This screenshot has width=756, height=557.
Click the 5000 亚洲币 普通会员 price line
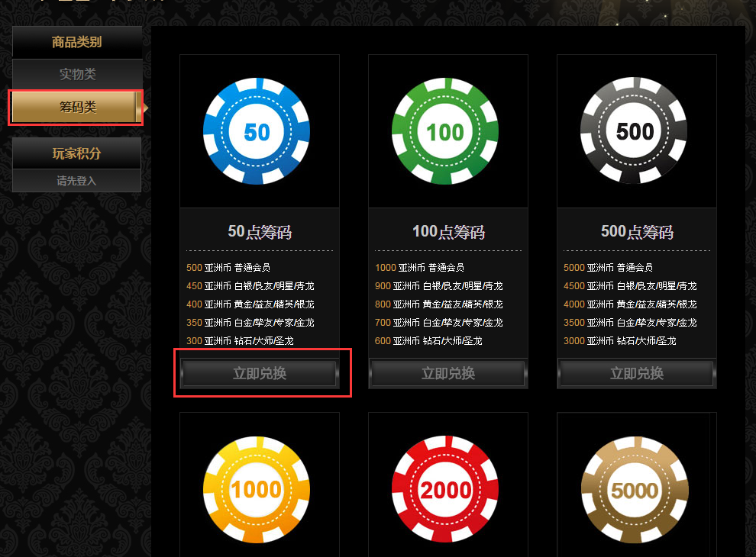608,267
